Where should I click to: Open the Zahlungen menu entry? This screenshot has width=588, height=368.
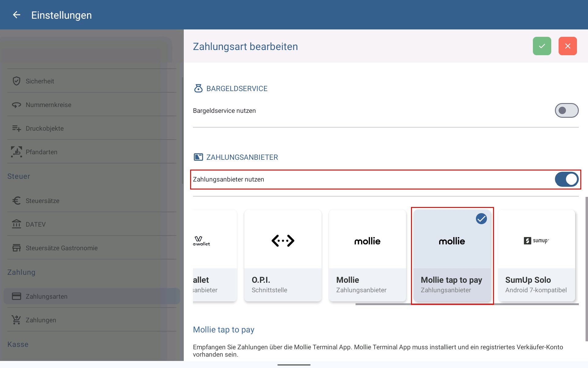(92, 320)
